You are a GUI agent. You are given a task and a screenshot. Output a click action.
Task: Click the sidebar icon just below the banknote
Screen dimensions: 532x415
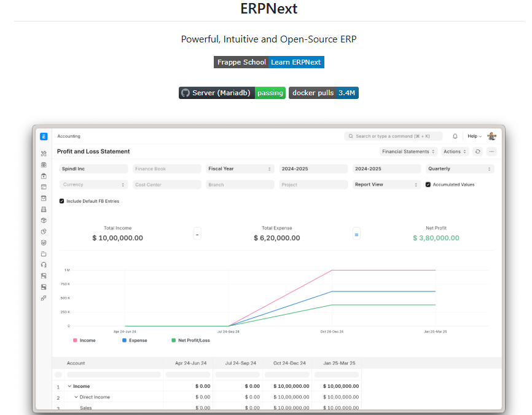point(44,176)
